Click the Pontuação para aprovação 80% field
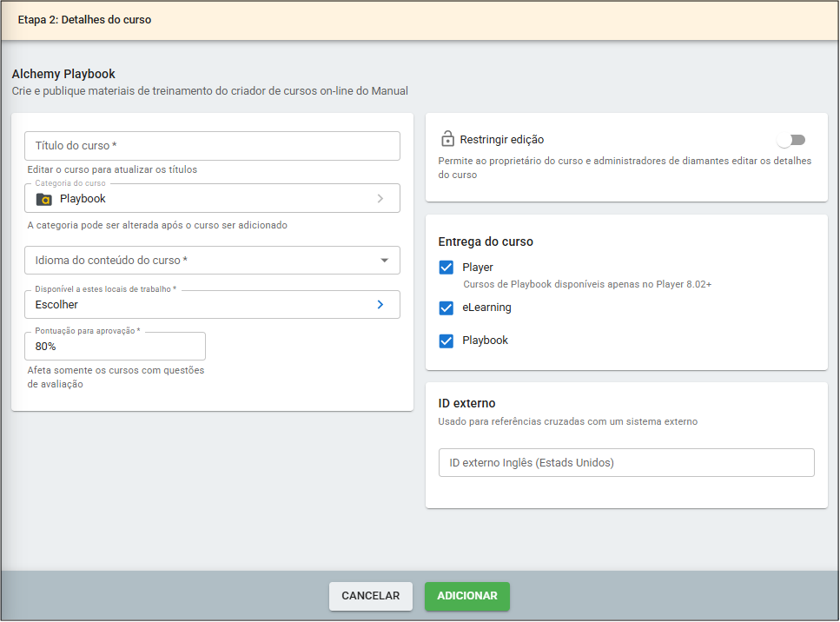840x622 pixels. 115,346
